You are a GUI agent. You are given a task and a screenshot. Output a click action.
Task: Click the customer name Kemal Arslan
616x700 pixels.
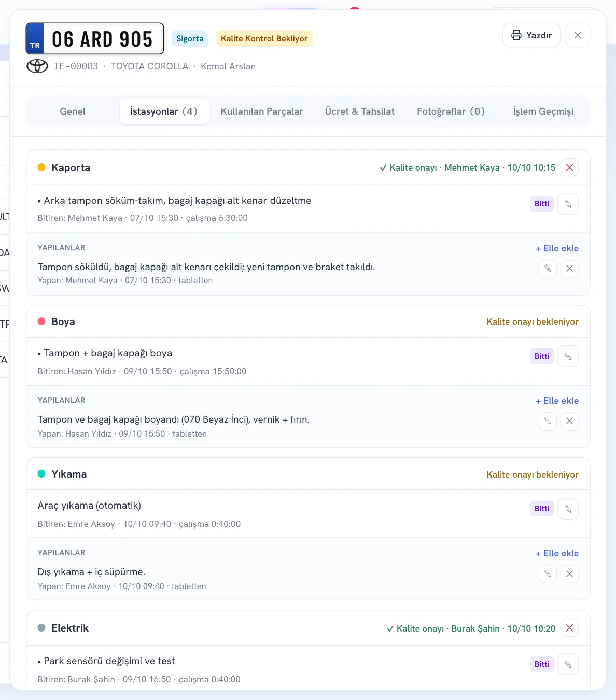pos(228,66)
